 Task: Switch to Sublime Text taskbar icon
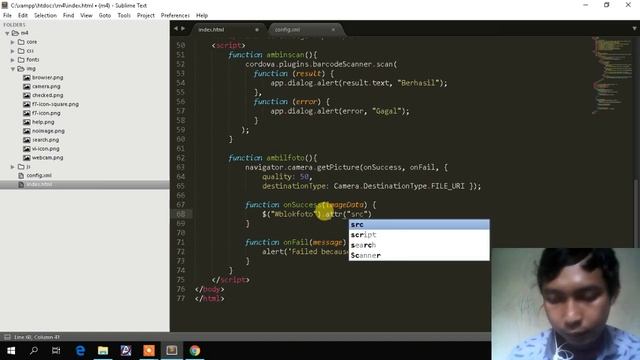[172, 351]
